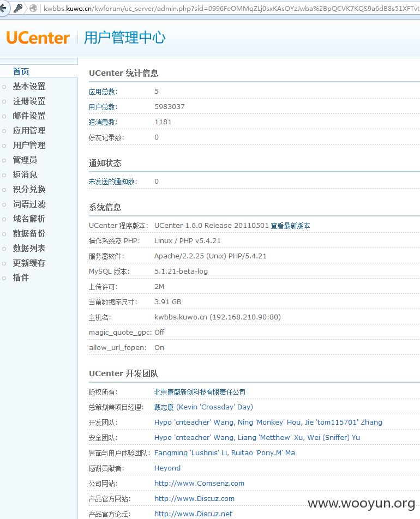Select 数据列表 in sidebar
420x519 pixels.
point(29,248)
